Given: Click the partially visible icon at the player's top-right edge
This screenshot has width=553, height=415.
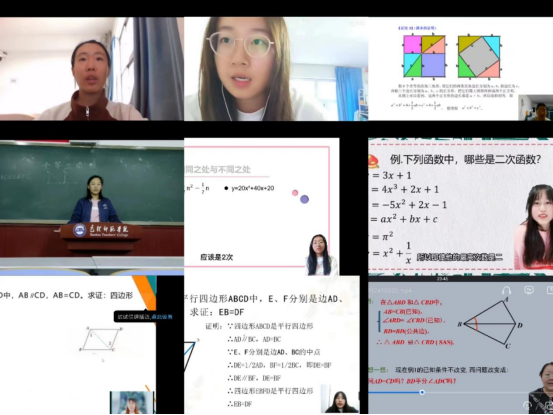Looking at the screenshot, I should (x=550, y=290).
